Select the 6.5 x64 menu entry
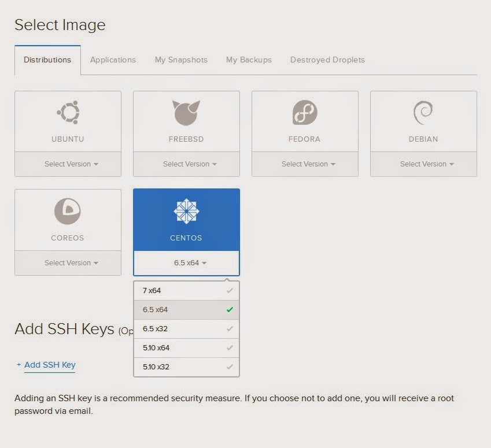The width and height of the screenshot is (491, 448). [186, 310]
